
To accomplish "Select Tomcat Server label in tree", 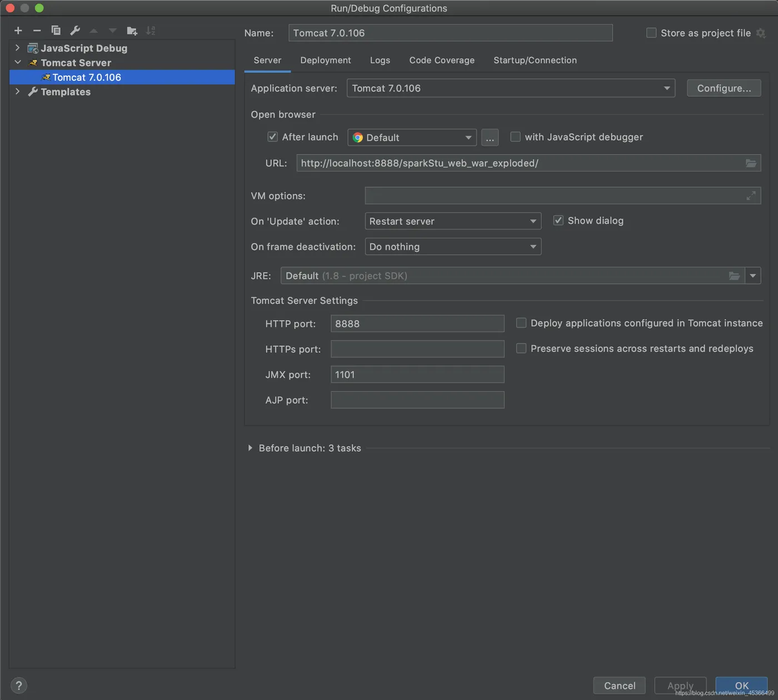I will [x=76, y=63].
